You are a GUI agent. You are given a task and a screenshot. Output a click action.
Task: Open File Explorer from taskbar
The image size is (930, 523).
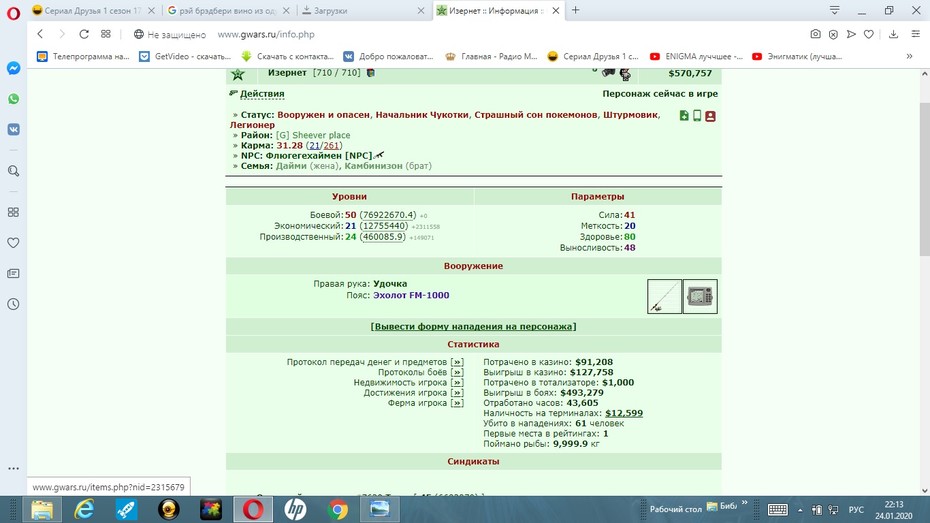(42, 509)
